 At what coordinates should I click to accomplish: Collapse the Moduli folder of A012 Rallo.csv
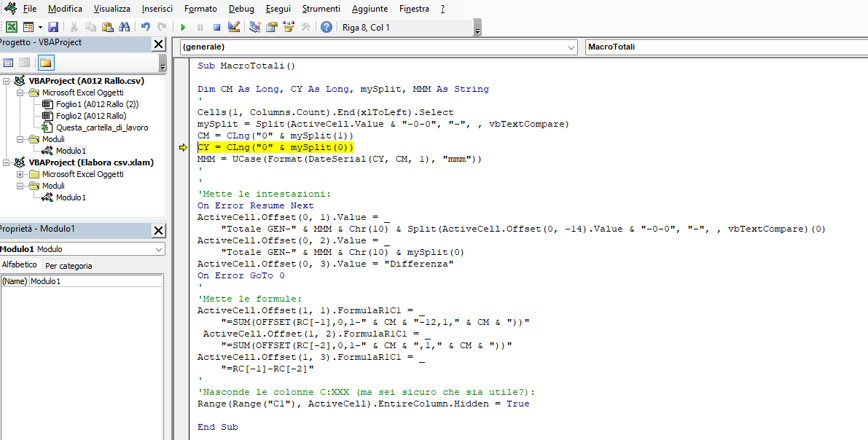click(x=20, y=139)
